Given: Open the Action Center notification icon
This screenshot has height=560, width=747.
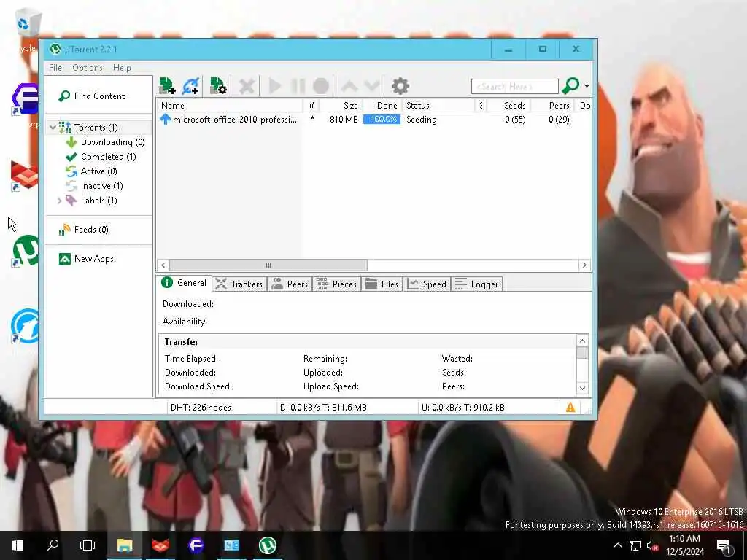Looking at the screenshot, I should click(724, 545).
